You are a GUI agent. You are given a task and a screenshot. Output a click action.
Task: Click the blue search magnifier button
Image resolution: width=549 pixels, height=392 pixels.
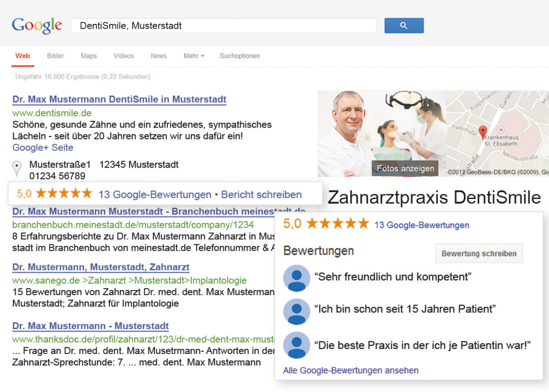point(404,26)
